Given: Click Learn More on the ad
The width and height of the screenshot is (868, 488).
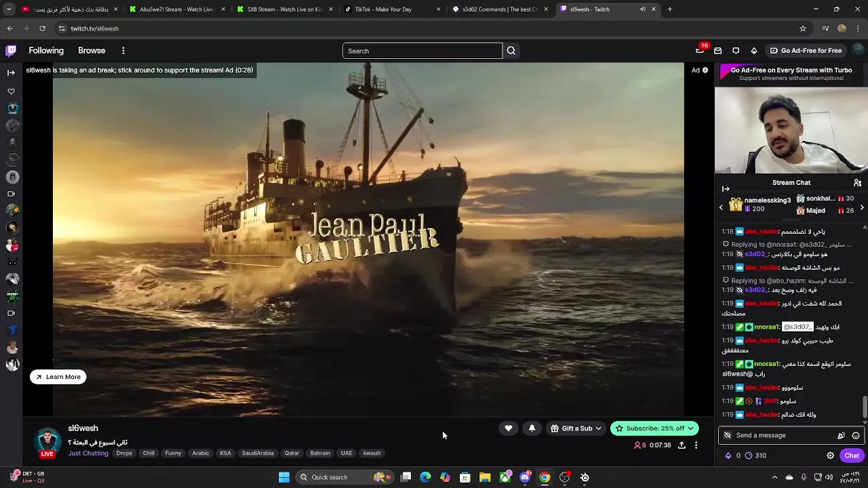Looking at the screenshot, I should [x=58, y=377].
